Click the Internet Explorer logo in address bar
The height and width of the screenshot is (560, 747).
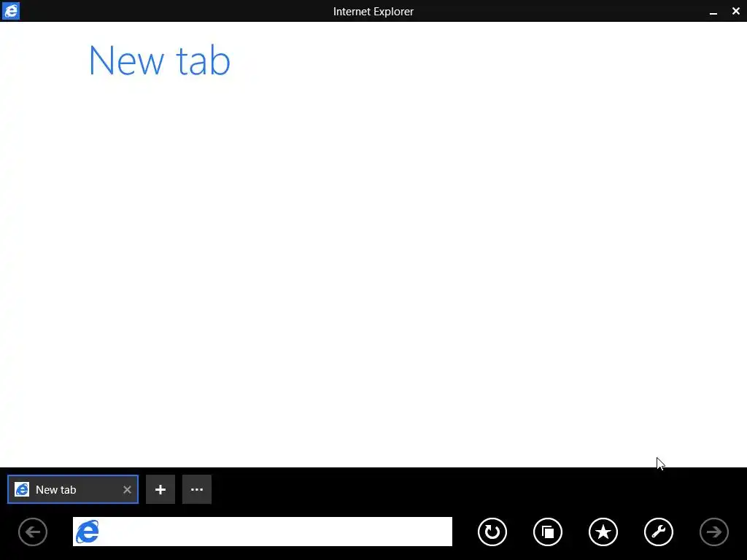88,532
